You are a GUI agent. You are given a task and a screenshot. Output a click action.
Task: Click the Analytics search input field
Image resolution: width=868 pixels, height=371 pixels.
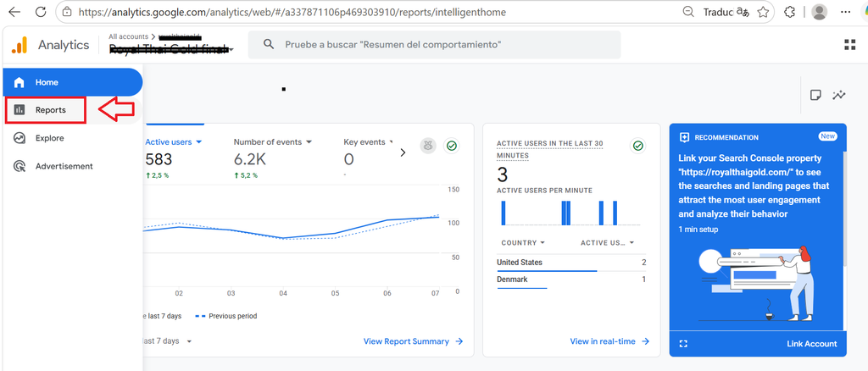pyautogui.click(x=435, y=44)
